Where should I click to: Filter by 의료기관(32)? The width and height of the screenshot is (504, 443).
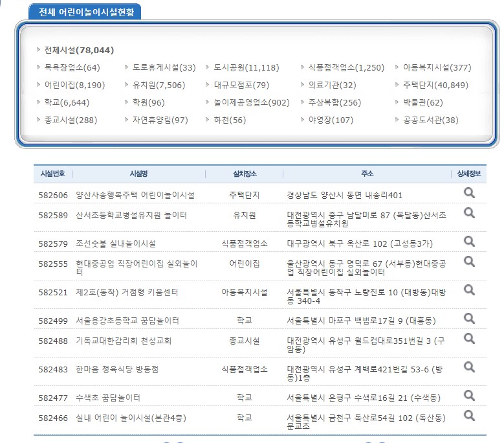click(x=332, y=85)
